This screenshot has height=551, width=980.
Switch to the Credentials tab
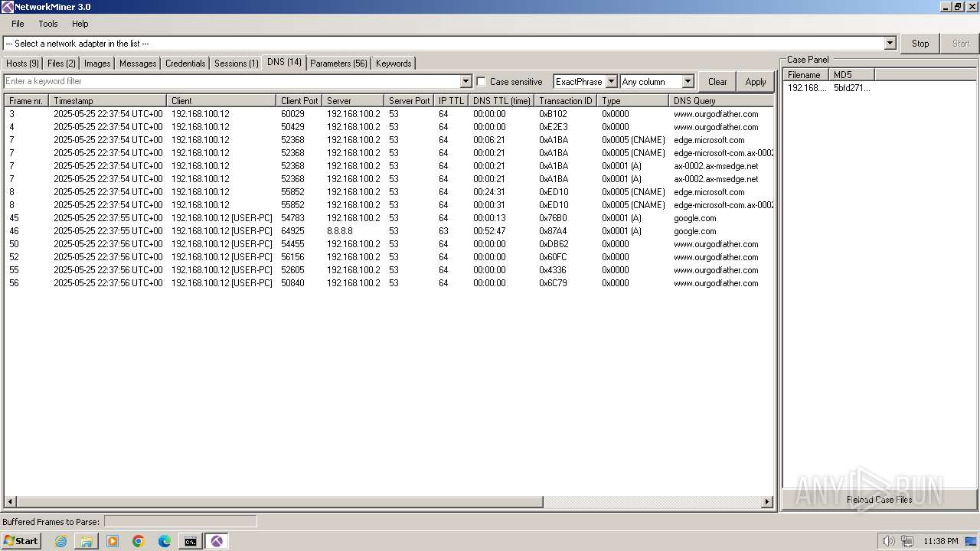point(185,64)
